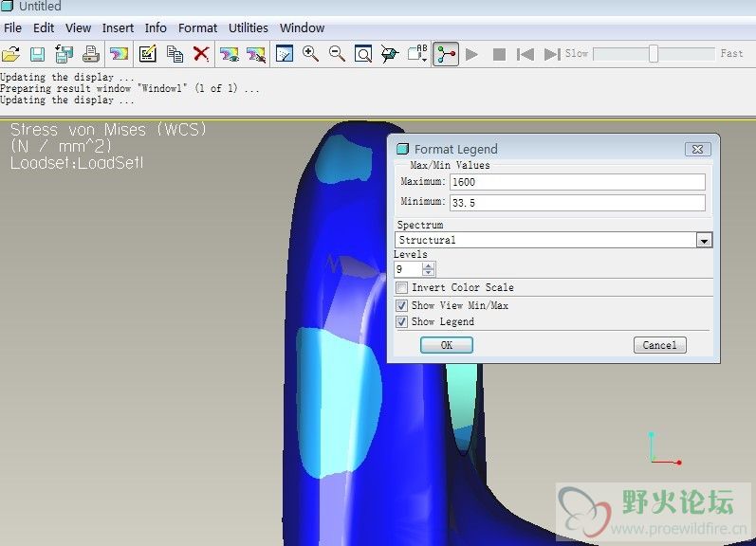Close the Format Legend dialog
Screen dimensions: 756x546
tap(697, 150)
